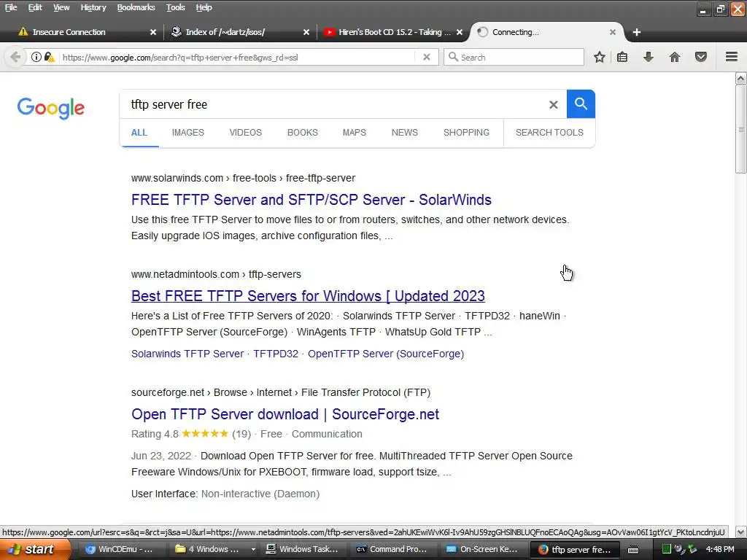Screen dimensions: 747x560
Task: Click the tftp server free Firefox taskbar button
Action: click(575, 550)
